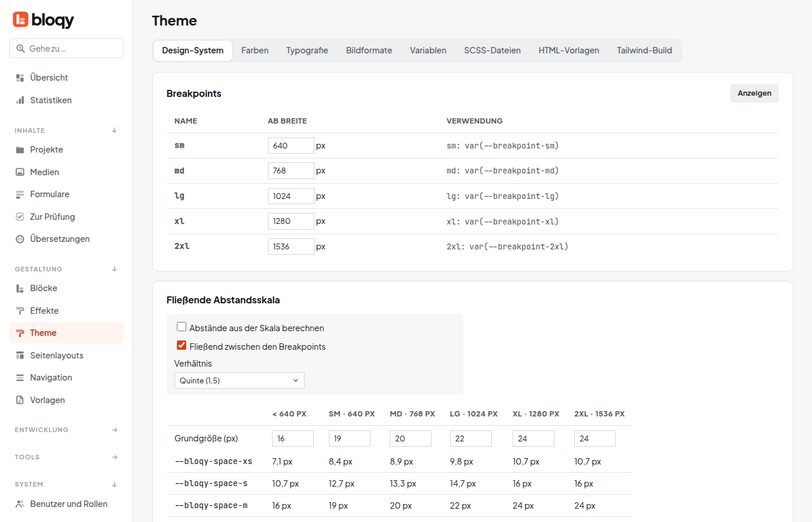Collapse the Inhalte sidebar section
This screenshot has width=812, height=522.
tap(114, 130)
